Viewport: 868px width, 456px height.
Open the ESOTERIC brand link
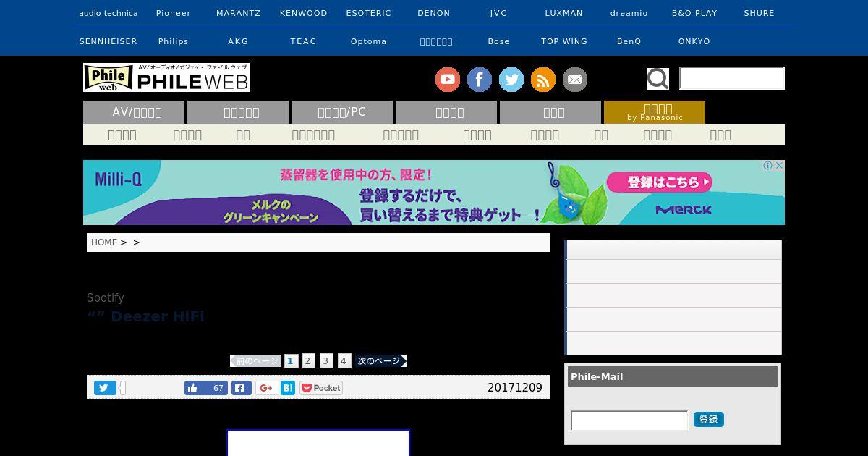click(369, 13)
